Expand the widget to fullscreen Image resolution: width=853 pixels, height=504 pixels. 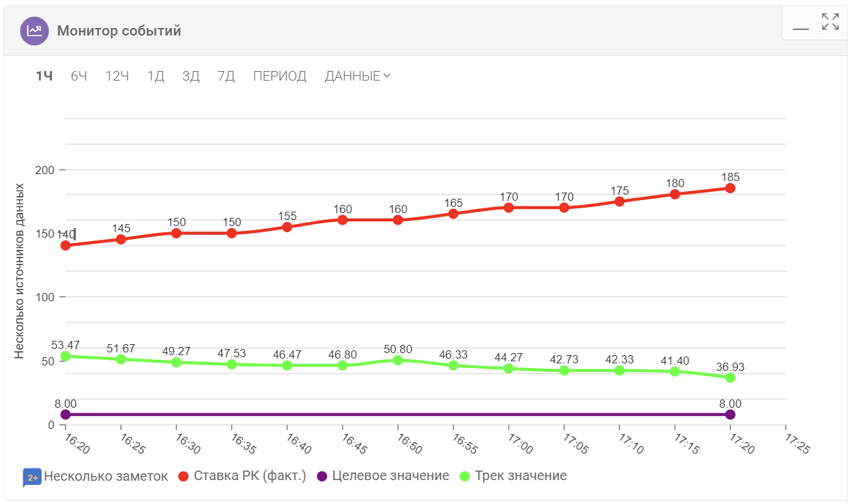click(830, 22)
